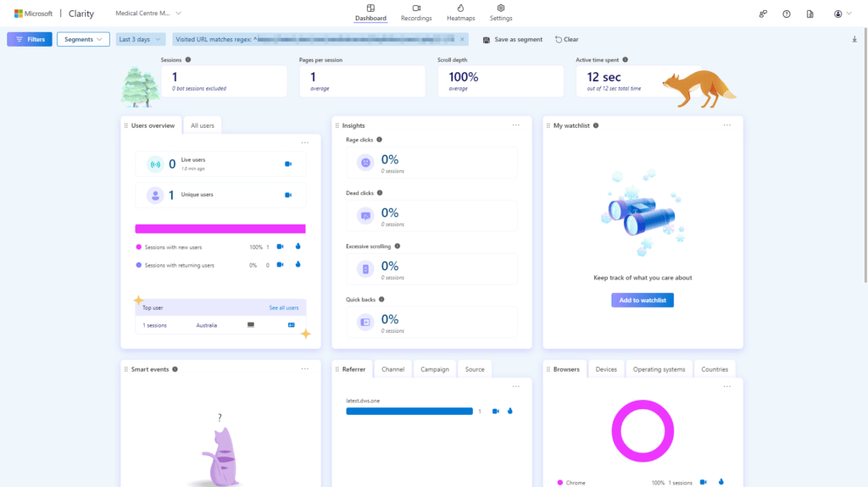
Task: Open the Dead clicks 0% card
Action: pyautogui.click(x=431, y=216)
